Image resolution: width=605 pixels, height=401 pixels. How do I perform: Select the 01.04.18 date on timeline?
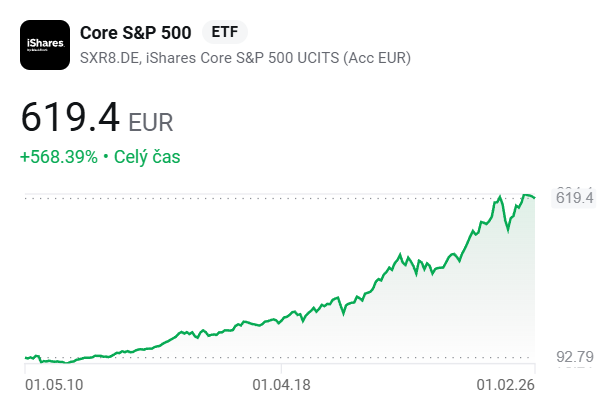coord(280,382)
